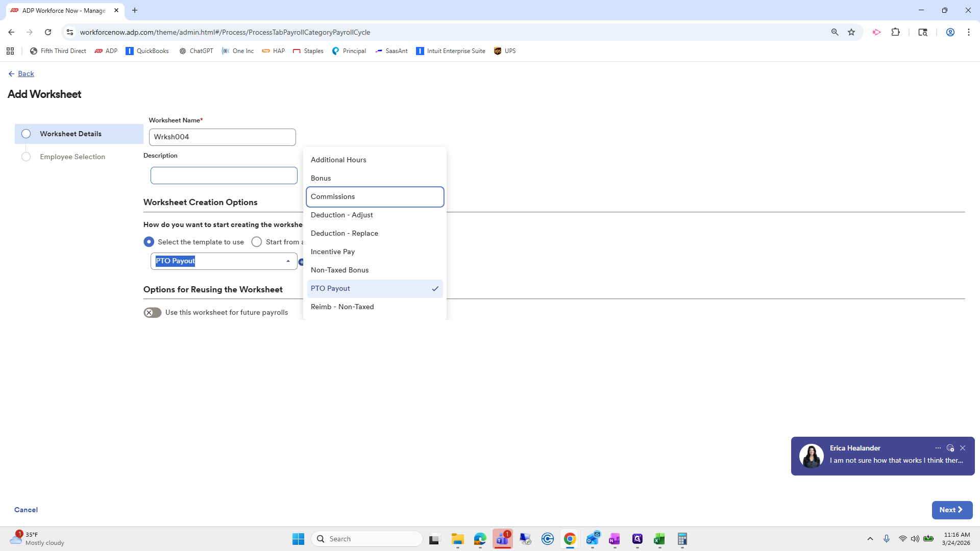Click the Back link
The width and height of the screenshot is (980, 551).
tap(26, 74)
